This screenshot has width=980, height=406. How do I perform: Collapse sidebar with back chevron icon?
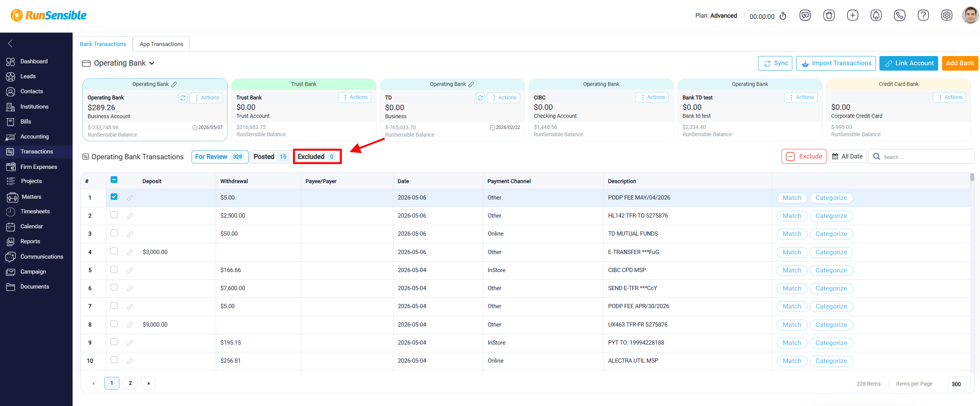(x=10, y=43)
